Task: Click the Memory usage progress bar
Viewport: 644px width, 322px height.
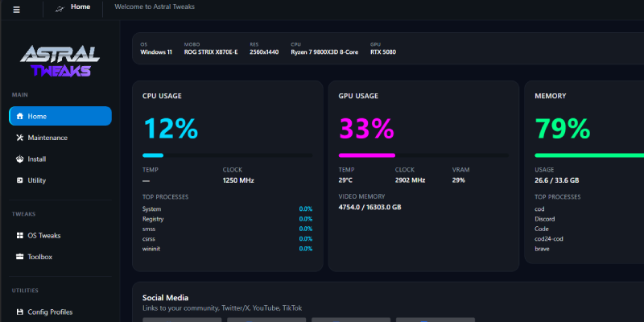Action: (x=589, y=155)
